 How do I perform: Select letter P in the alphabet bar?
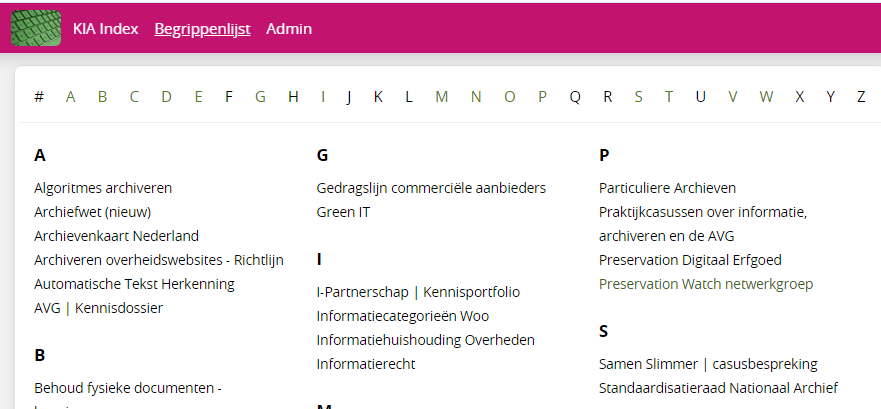pos(542,97)
